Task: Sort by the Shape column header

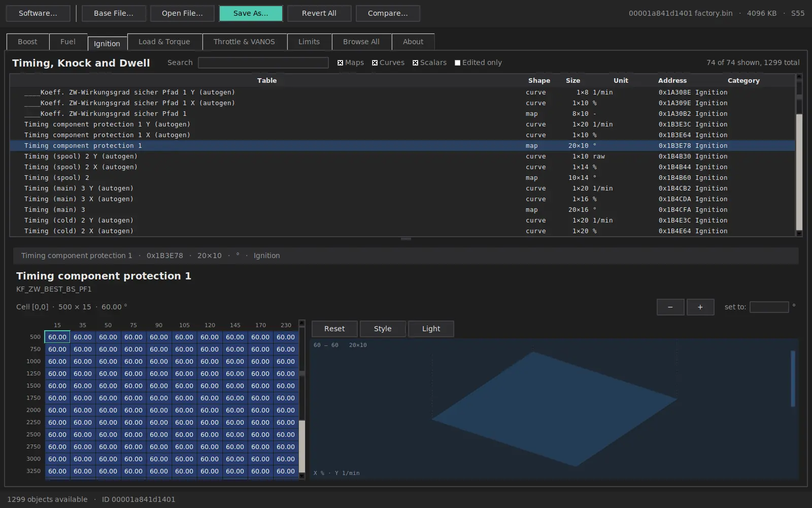Action: point(539,80)
